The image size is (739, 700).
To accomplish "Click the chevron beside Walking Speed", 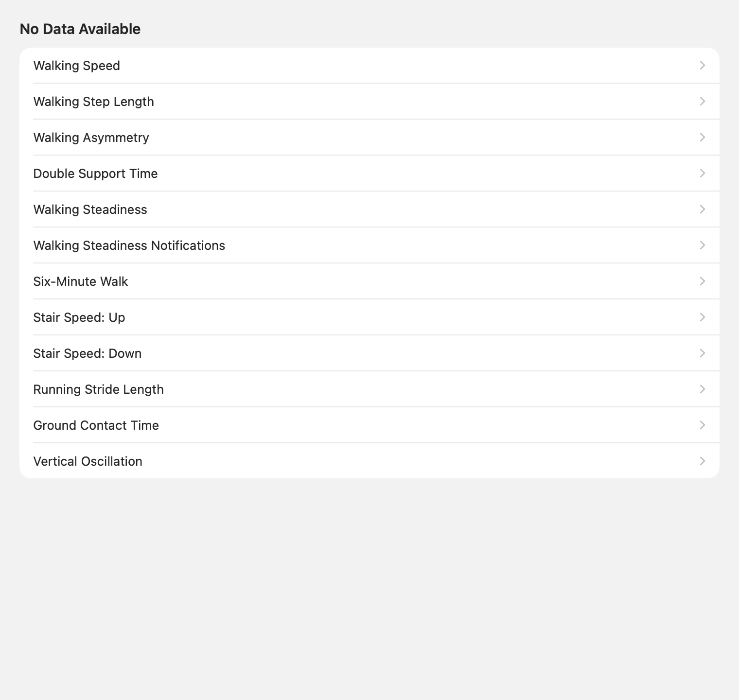I will pos(703,65).
